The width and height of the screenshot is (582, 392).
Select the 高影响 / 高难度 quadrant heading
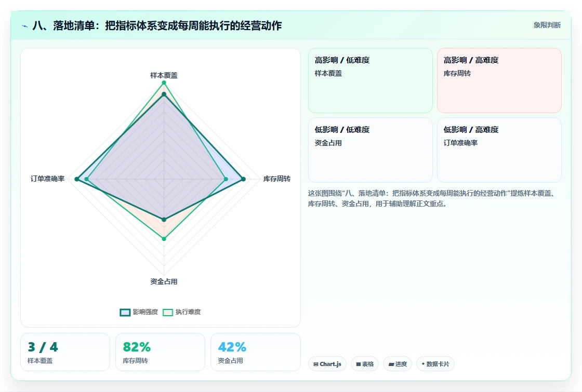tap(471, 60)
